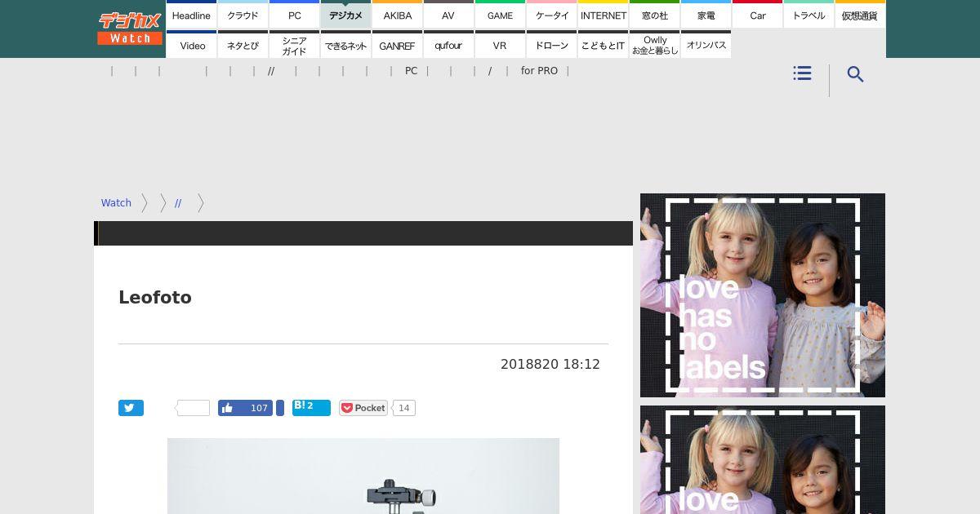This screenshot has height=514, width=980.
Task: Open the ドローン tab
Action: tap(551, 45)
